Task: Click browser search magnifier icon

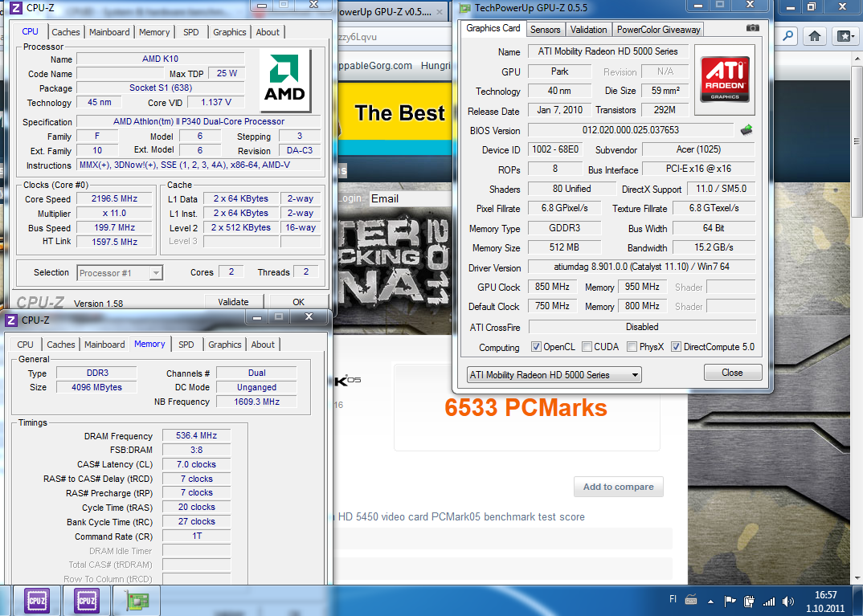Action: tap(789, 36)
